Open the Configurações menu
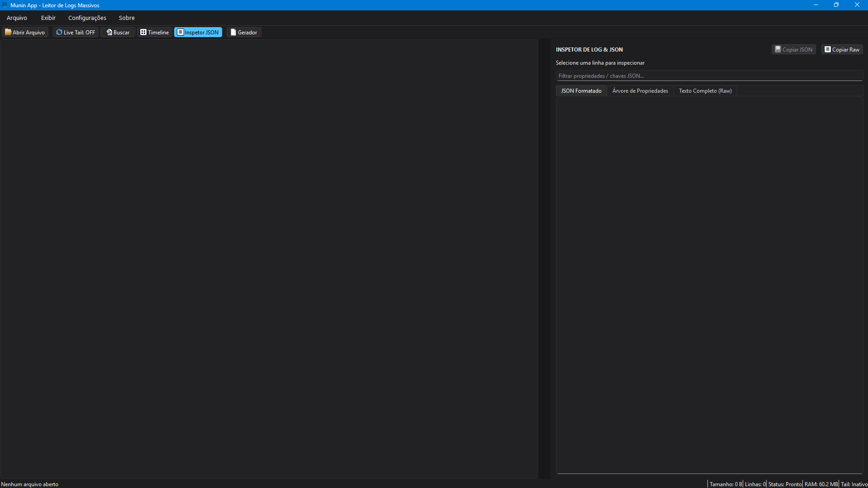The height and width of the screenshot is (488, 868). point(87,18)
